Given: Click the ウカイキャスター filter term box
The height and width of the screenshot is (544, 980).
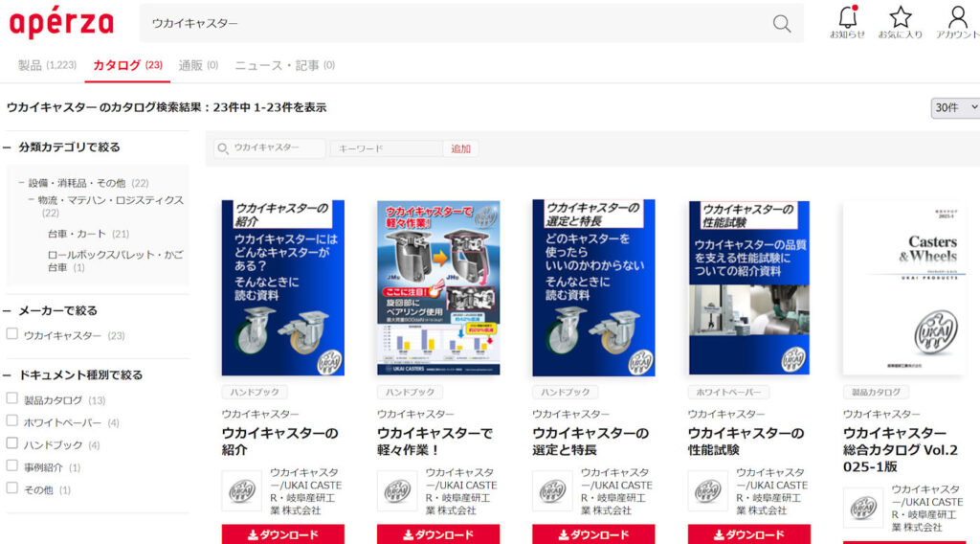Looking at the screenshot, I should tap(269, 148).
